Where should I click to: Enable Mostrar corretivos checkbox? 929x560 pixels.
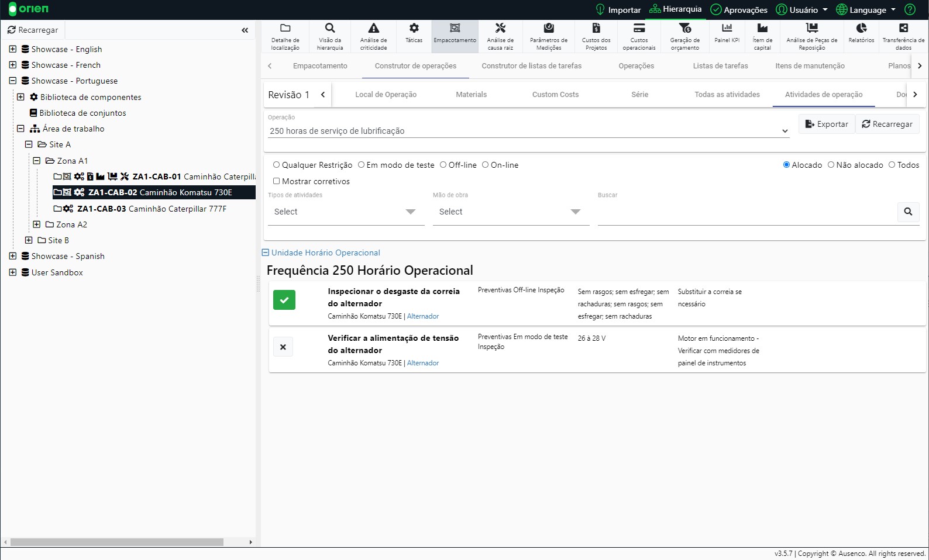coord(277,181)
